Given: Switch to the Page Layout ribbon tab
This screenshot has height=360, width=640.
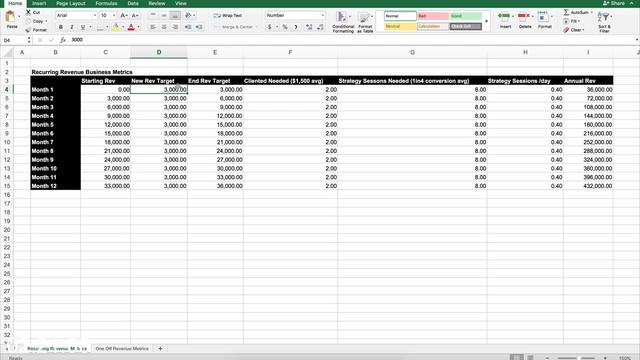Looking at the screenshot, I should pos(71,3).
